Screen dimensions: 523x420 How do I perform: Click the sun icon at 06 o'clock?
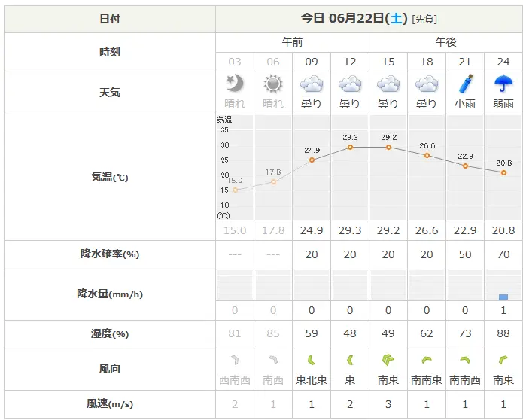(x=273, y=84)
